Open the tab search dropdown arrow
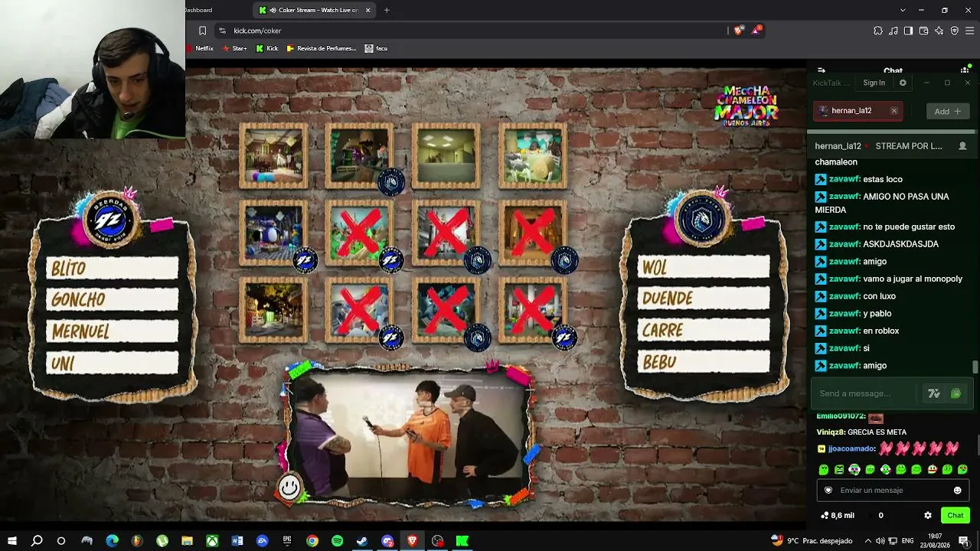 click(x=903, y=10)
